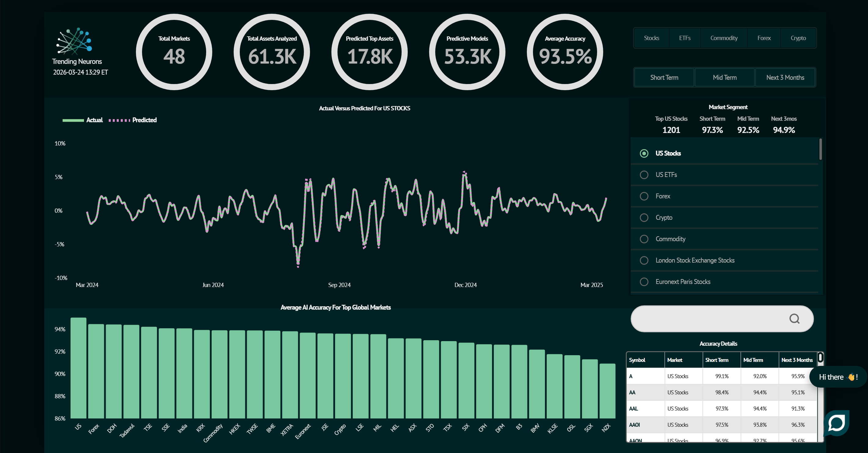Sort table by Symbol column header
This screenshot has width=868, height=453.
pos(637,360)
